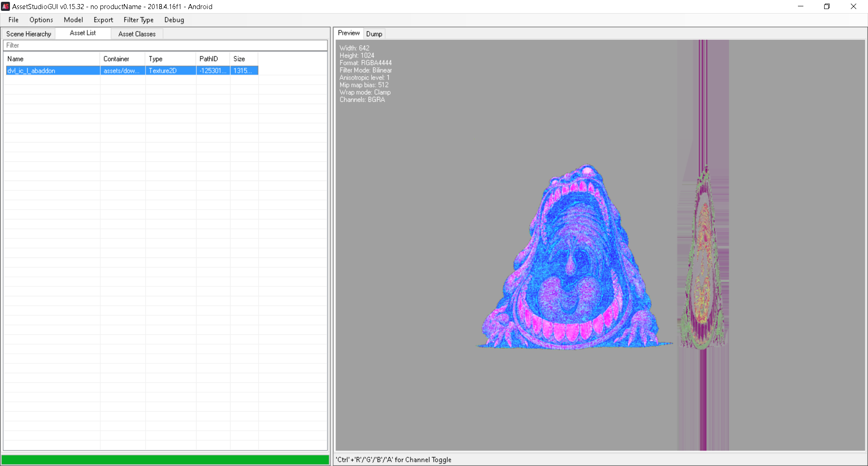Open the Model menu
Screen dimensions: 868x466
pyautogui.click(x=73, y=20)
